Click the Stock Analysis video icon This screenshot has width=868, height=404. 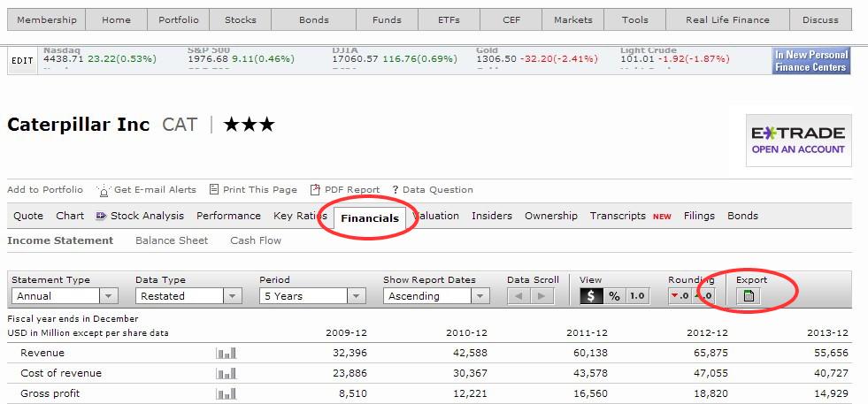[101, 216]
